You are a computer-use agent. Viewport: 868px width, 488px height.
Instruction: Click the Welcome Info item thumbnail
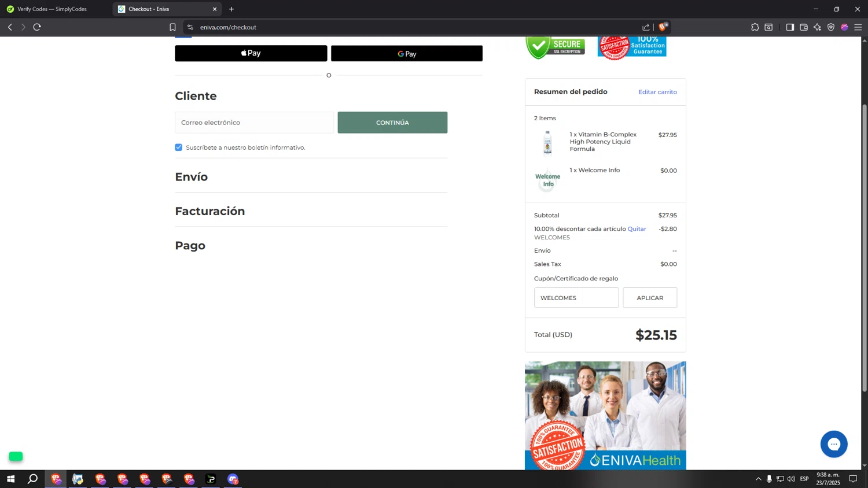pyautogui.click(x=547, y=180)
